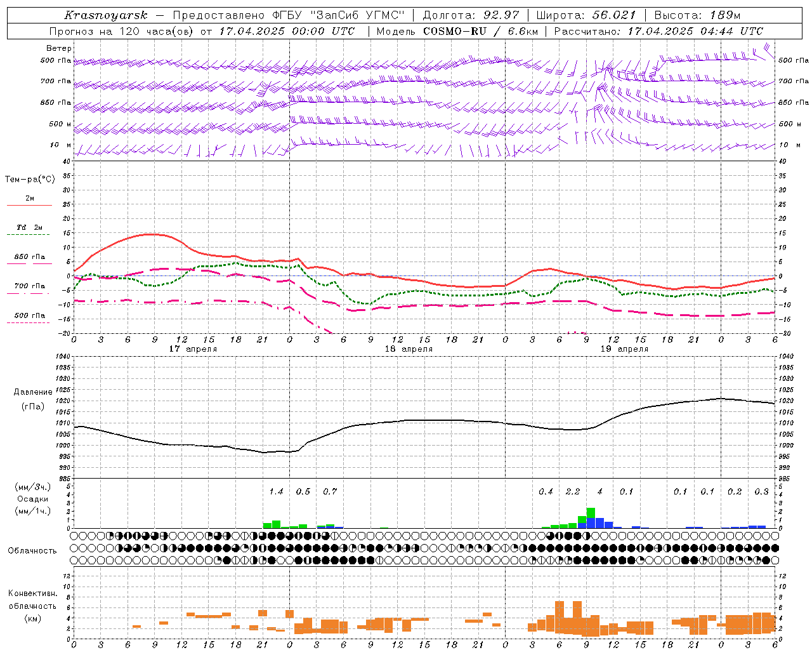Click the 0.4 precipitation amount
Screen dimensions: 812x650
click(546, 491)
